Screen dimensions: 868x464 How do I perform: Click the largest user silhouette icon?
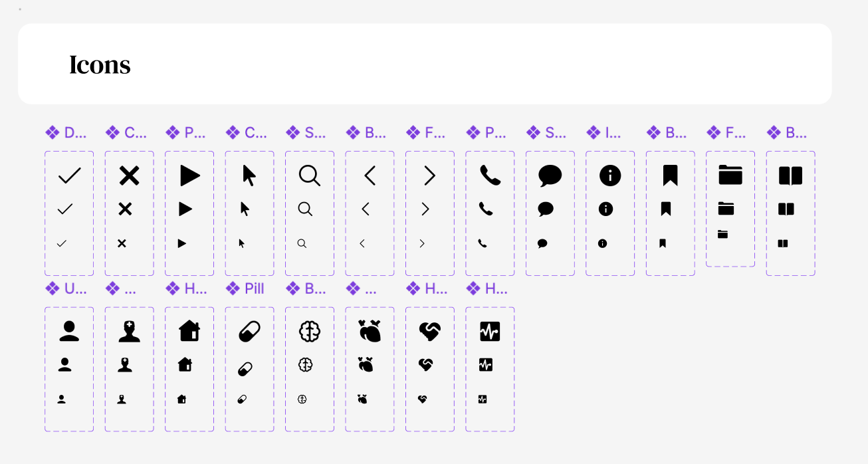click(x=69, y=331)
